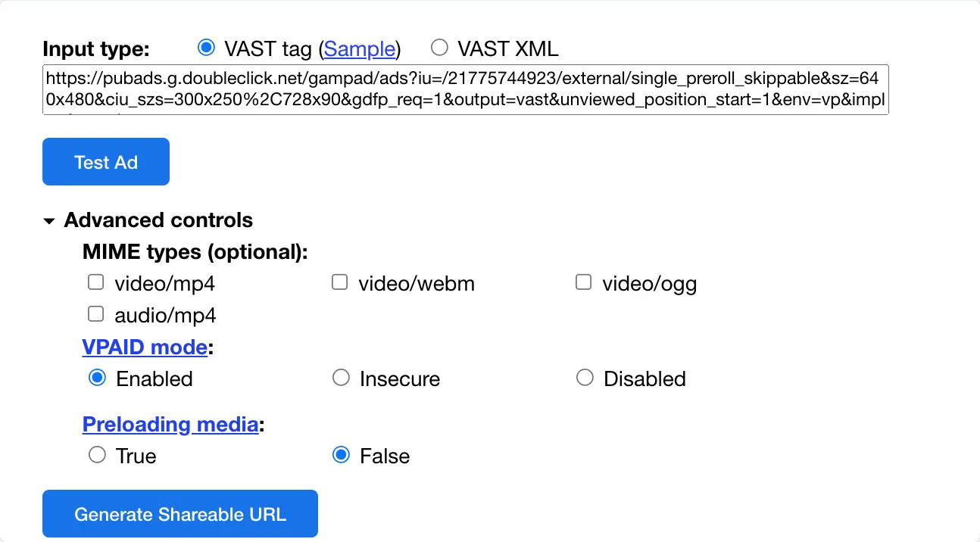Disable VPAID mode
Image resolution: width=980 pixels, height=542 pixels.
point(585,378)
